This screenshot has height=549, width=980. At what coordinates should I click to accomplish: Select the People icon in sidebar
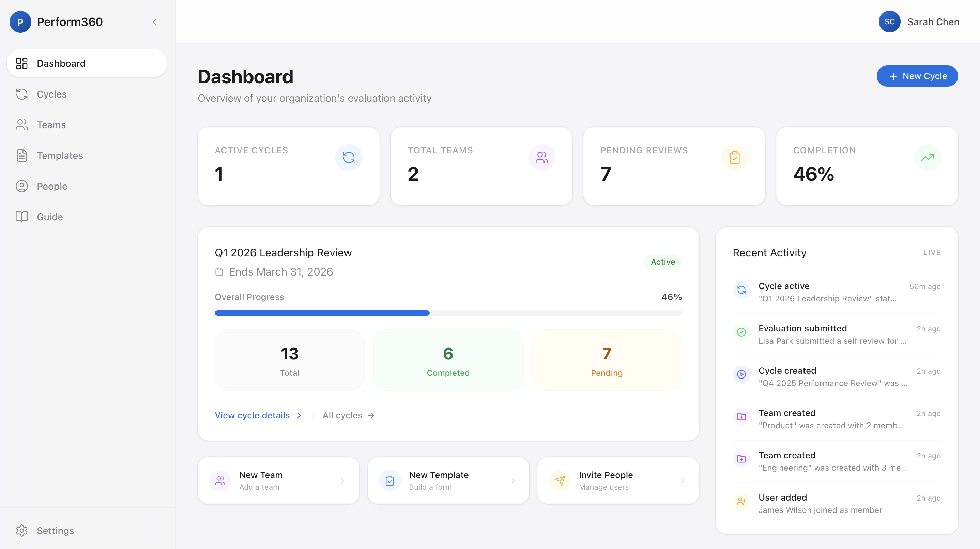22,186
